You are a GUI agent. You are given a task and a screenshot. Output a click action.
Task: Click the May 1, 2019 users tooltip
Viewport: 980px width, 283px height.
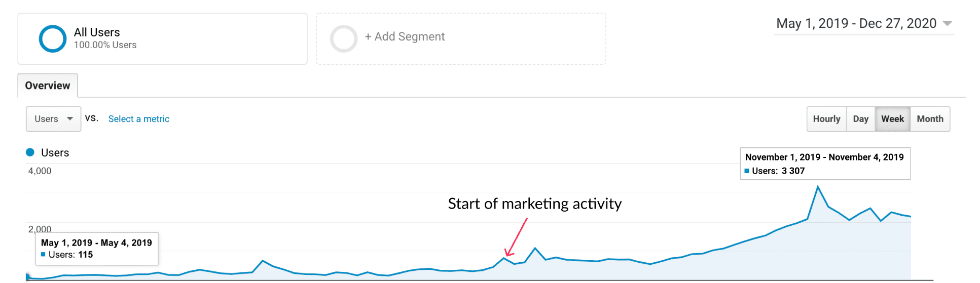(x=97, y=249)
